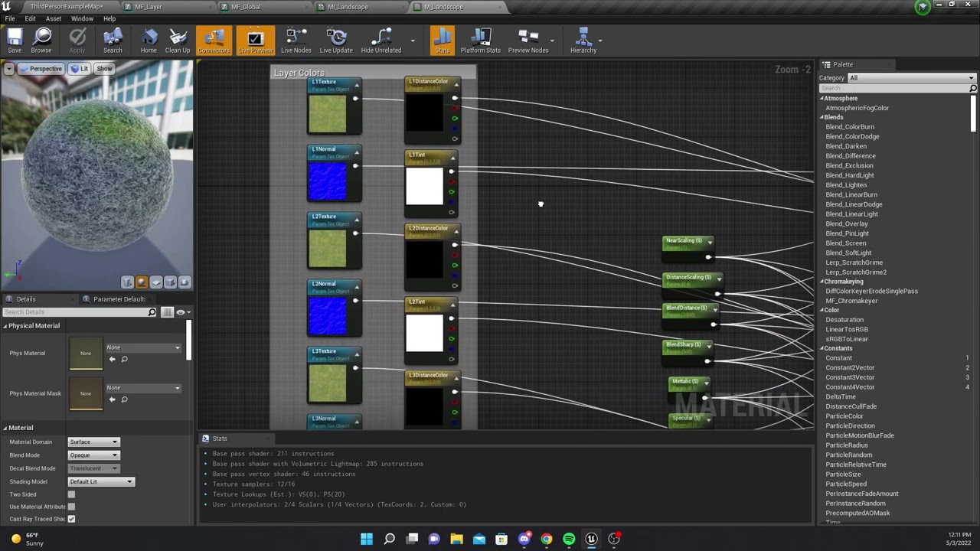Image resolution: width=980 pixels, height=551 pixels.
Task: Open the Help menu
Action: (109, 18)
